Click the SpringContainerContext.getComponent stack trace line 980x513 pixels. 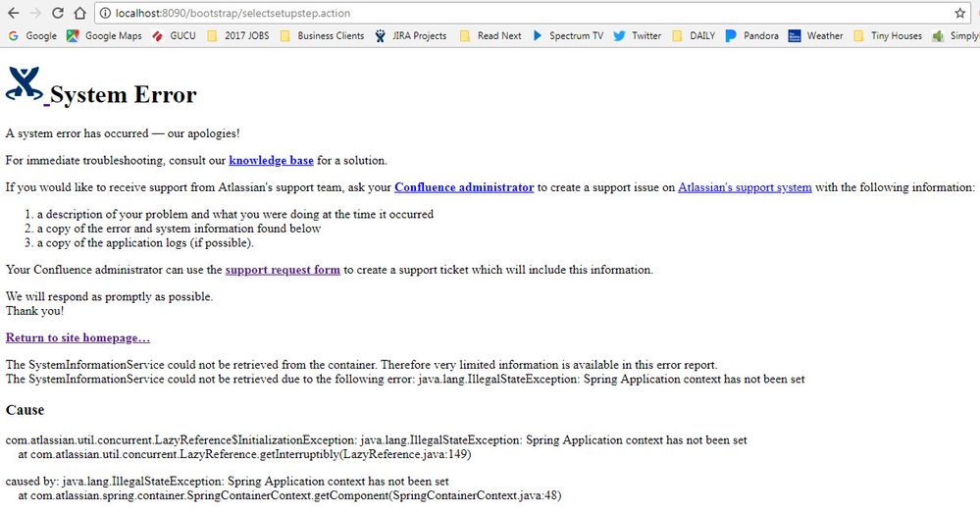coord(289,496)
